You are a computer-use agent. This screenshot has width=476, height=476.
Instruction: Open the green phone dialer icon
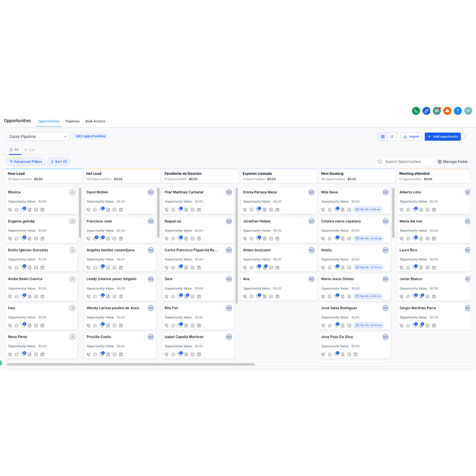pos(416,111)
